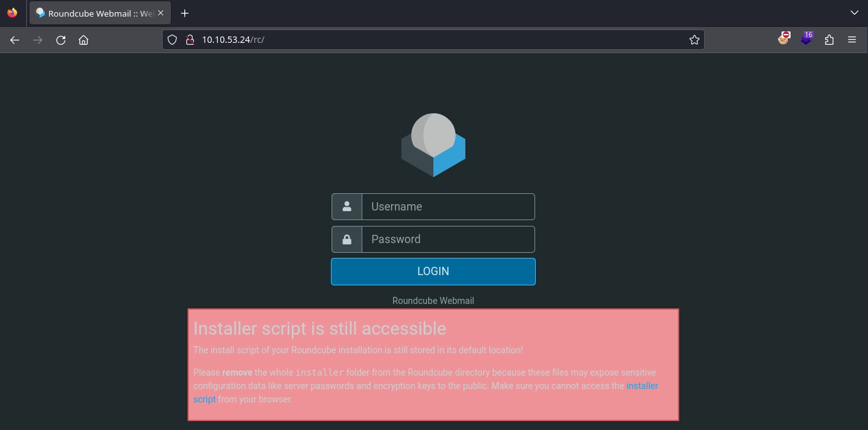Image resolution: width=868 pixels, height=430 pixels.
Task: Reload the current page
Action: [x=61, y=40]
